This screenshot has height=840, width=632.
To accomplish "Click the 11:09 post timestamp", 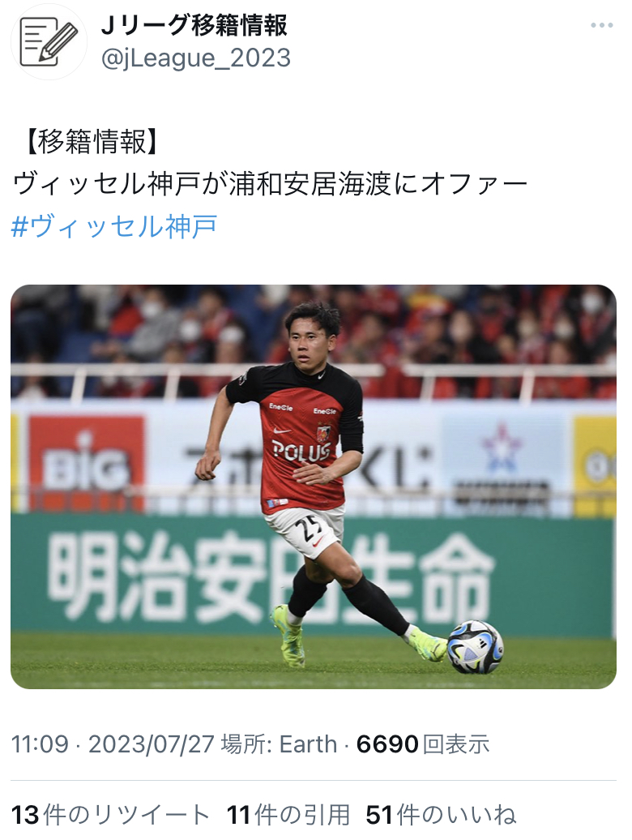I will (x=41, y=744).
